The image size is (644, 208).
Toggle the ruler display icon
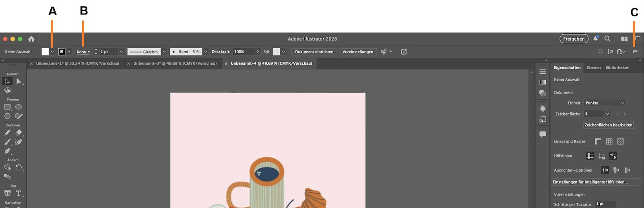click(598, 141)
